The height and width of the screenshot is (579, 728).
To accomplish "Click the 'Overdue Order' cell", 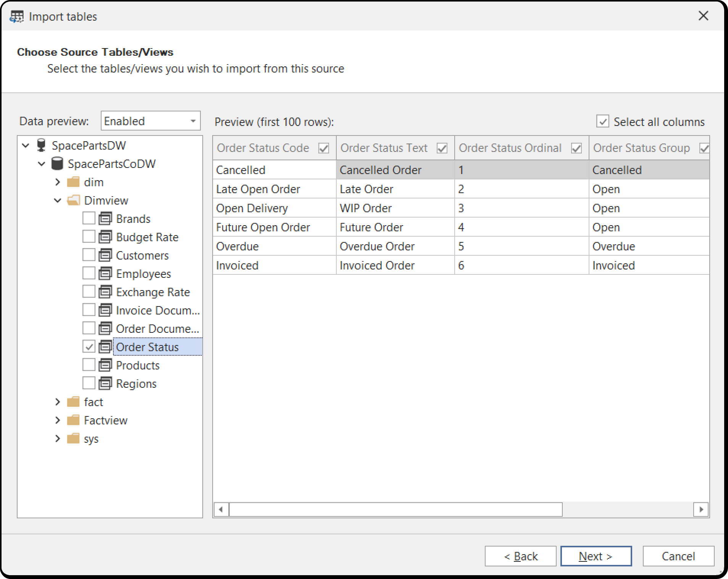I will (395, 246).
